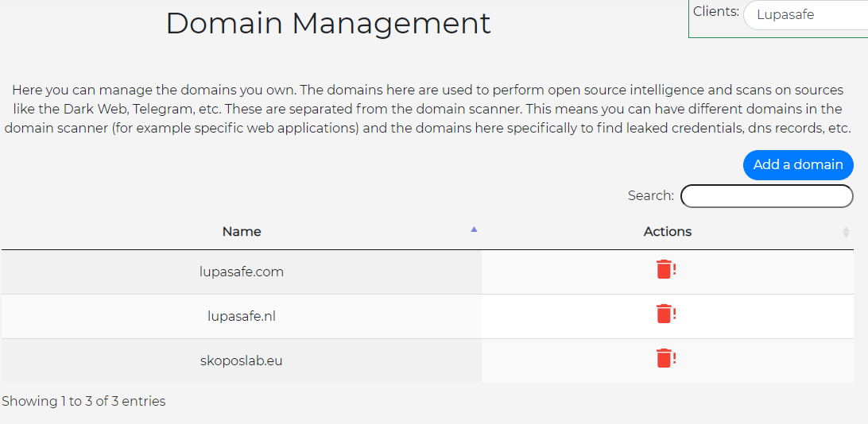
Task: Delete the lupasafe.com domain
Action: (666, 270)
